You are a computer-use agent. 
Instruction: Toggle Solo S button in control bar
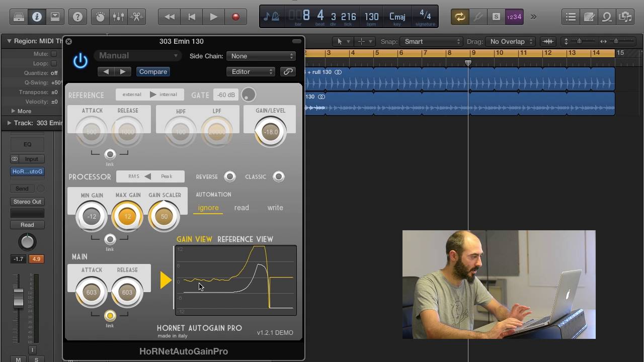496,17
